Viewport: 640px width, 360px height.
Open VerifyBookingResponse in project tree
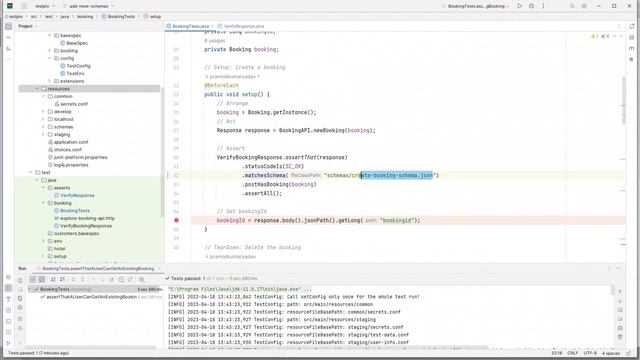pyautogui.click(x=83, y=226)
